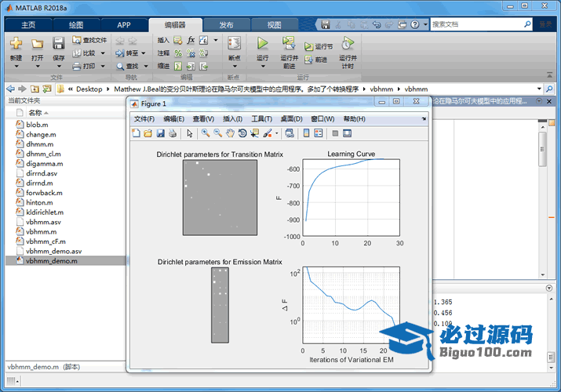Open the dropdown arrow under 新建
Screen dimensions: 561x392
16,67
